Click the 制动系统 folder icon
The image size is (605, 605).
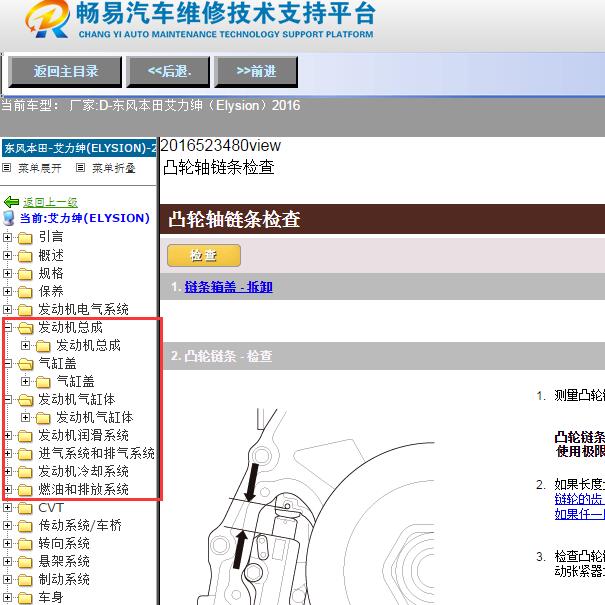(25, 580)
